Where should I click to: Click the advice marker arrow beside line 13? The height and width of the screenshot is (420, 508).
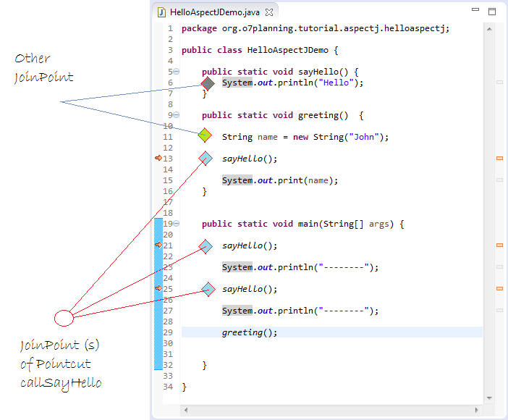point(158,158)
